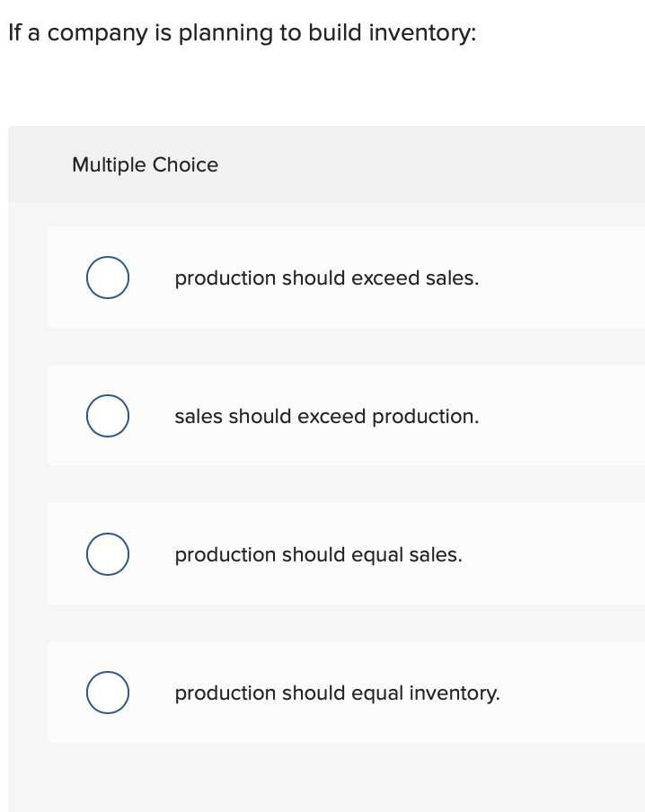645x812 pixels.
Task: Click the answer text "production should exceed sales"
Action: coord(327,278)
